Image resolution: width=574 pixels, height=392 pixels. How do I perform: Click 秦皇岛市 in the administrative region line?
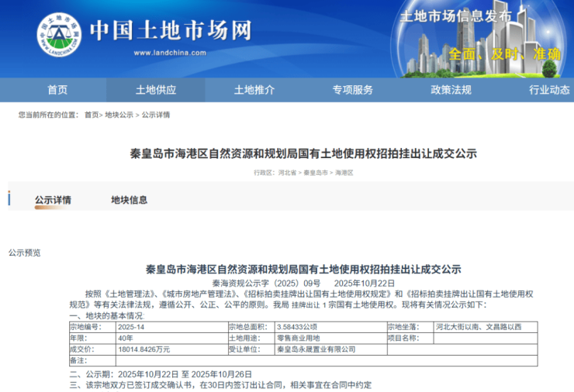point(316,173)
